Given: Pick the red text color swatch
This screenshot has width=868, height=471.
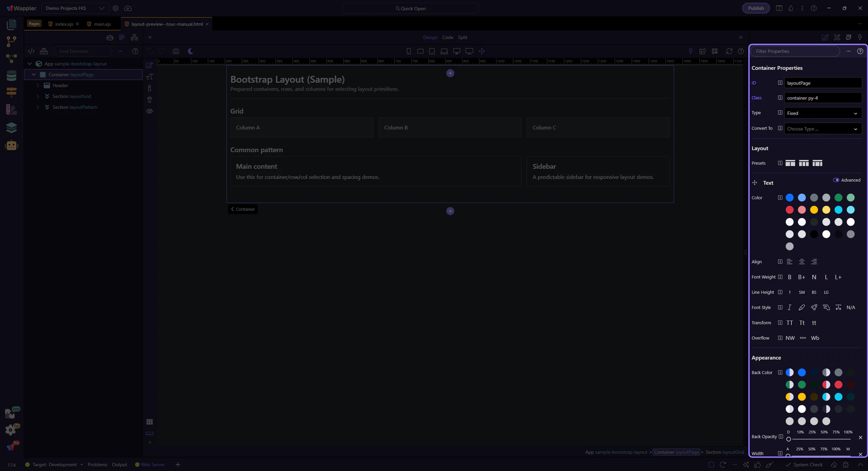Looking at the screenshot, I should [x=789, y=210].
